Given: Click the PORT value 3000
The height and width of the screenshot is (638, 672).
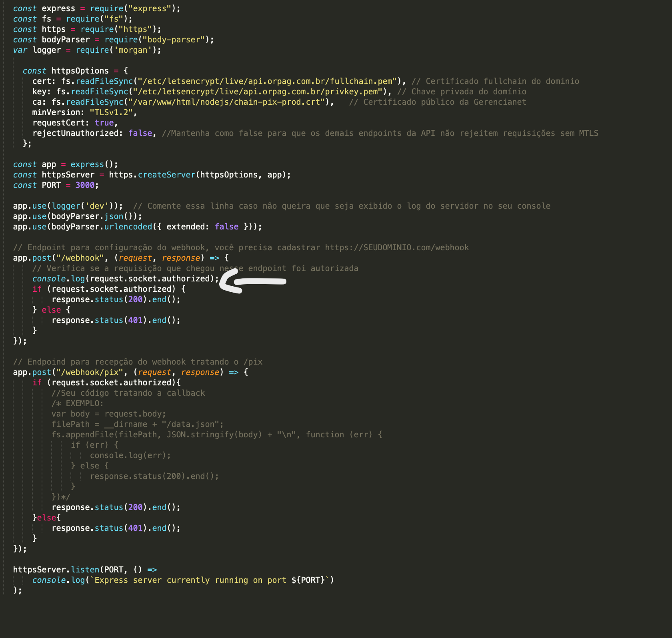Looking at the screenshot, I should (x=85, y=185).
